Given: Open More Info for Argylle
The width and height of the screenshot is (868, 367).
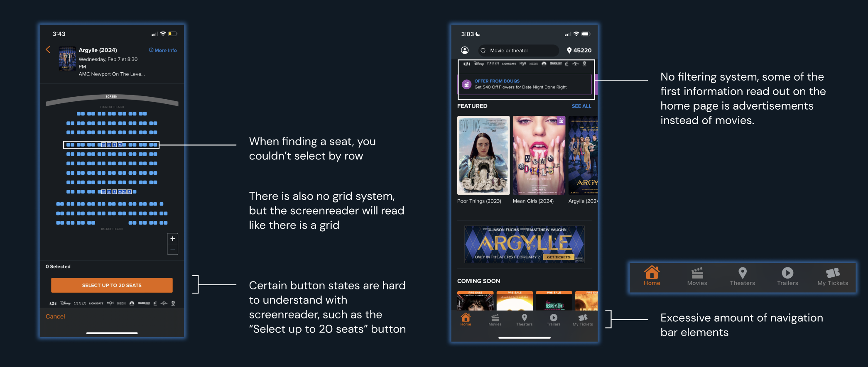Looking at the screenshot, I should pyautogui.click(x=163, y=50).
